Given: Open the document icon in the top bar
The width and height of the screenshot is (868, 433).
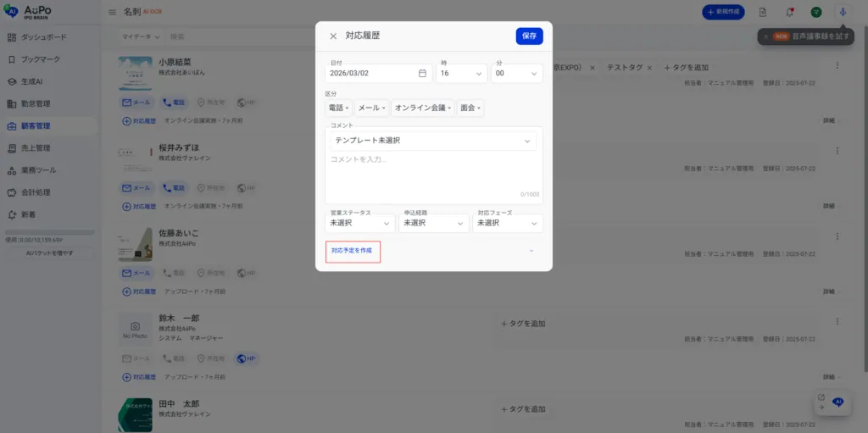Looking at the screenshot, I should [763, 12].
